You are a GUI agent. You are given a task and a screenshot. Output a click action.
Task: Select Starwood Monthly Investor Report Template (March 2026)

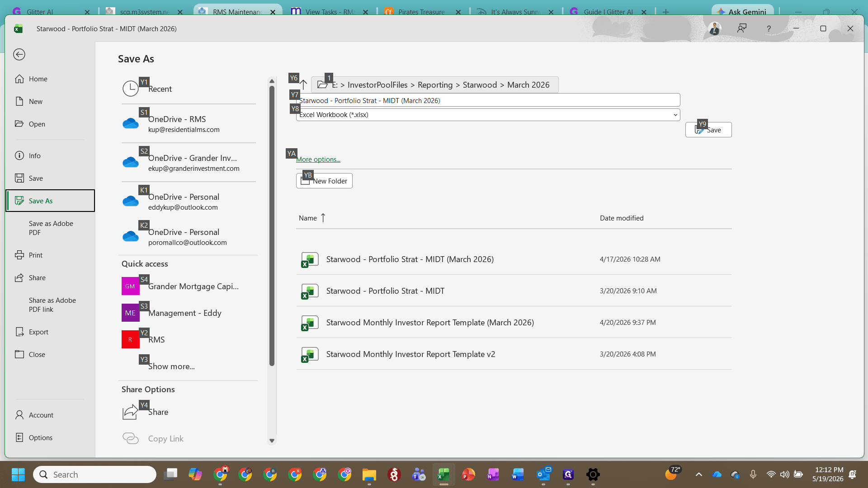pos(514,322)
